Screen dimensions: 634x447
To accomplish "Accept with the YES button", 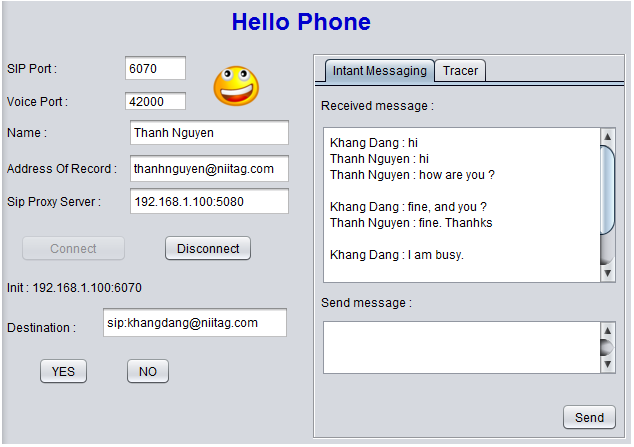I will [x=63, y=371].
